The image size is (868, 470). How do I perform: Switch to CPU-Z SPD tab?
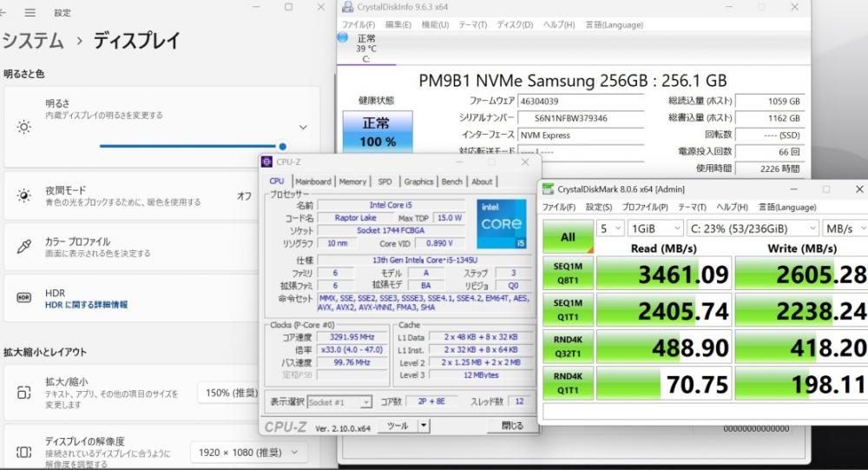[385, 182]
